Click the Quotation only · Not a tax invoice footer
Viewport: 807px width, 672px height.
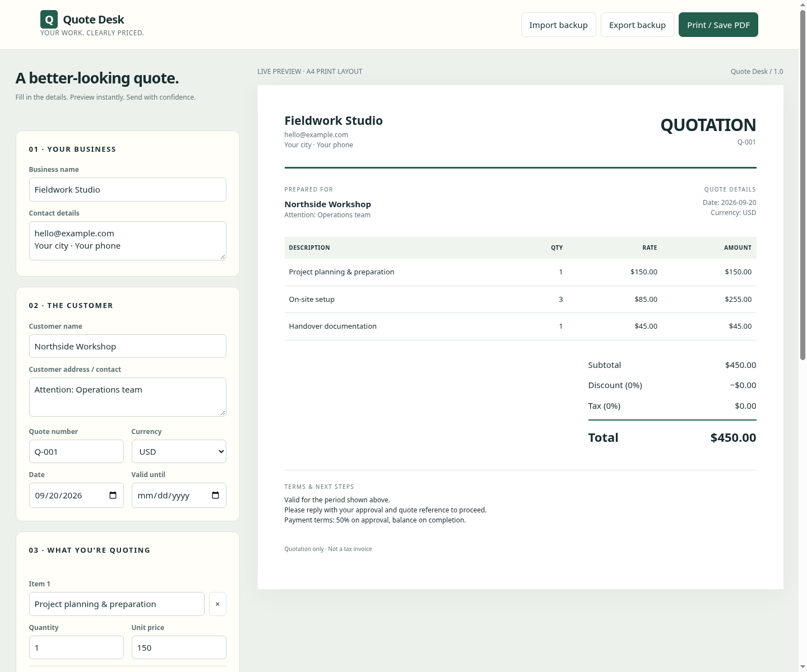328,549
